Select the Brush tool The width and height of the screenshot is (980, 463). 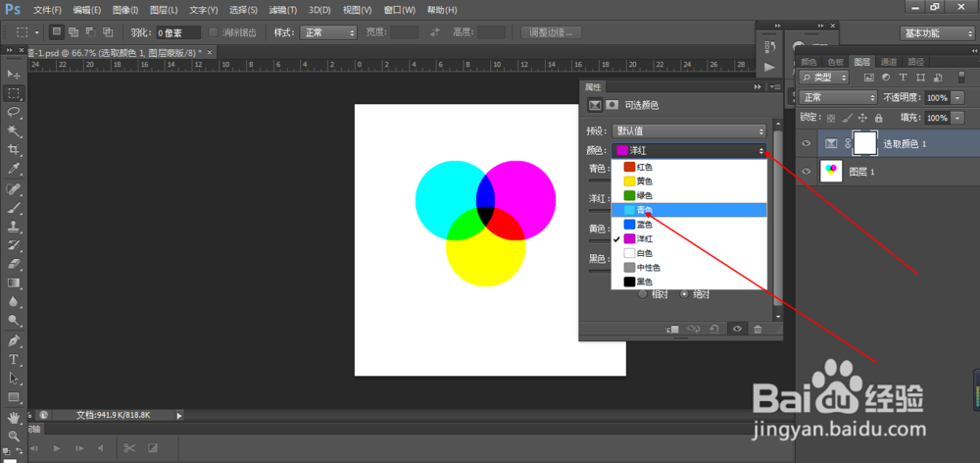point(13,207)
